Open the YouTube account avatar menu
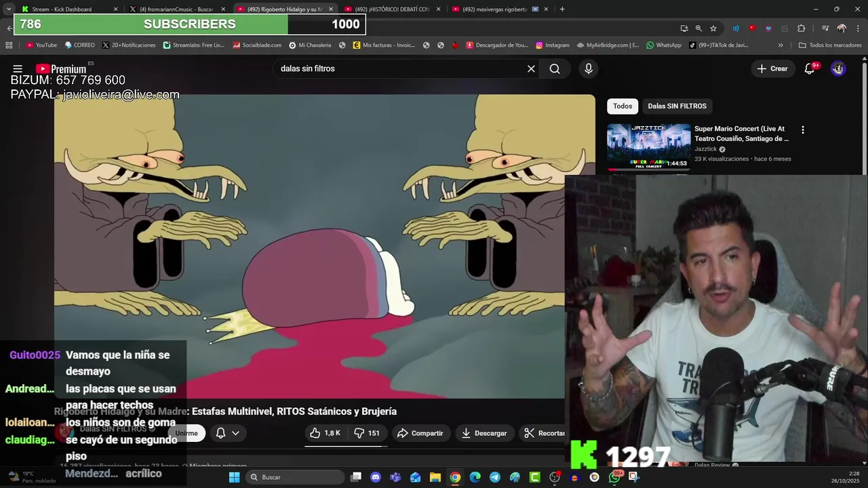The image size is (868, 488). (838, 68)
